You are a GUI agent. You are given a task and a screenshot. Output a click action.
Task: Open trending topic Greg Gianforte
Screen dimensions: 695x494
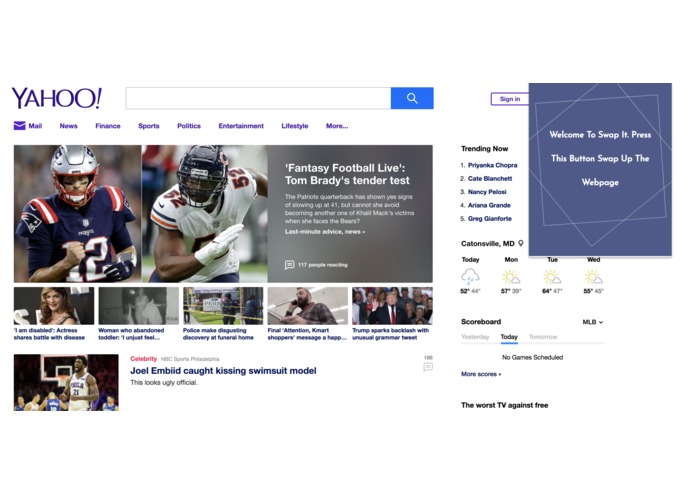490,218
